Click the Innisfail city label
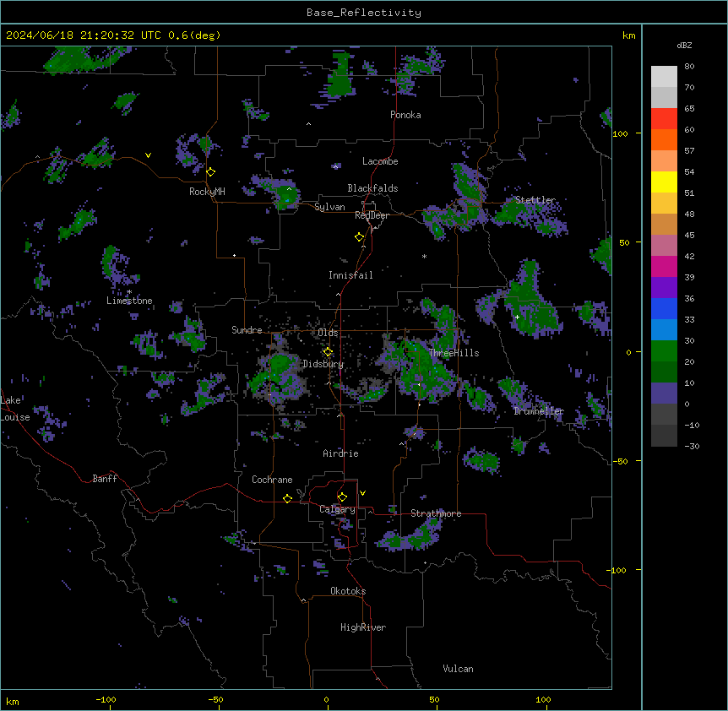 [350, 275]
